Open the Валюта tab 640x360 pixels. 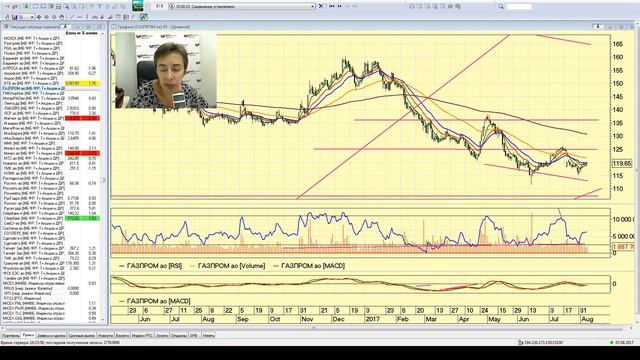[122, 335]
